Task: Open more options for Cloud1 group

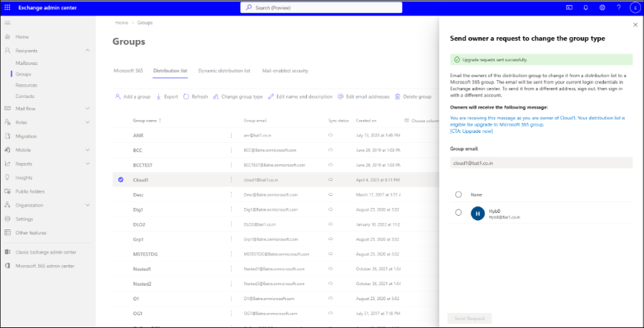Action: tap(231, 179)
